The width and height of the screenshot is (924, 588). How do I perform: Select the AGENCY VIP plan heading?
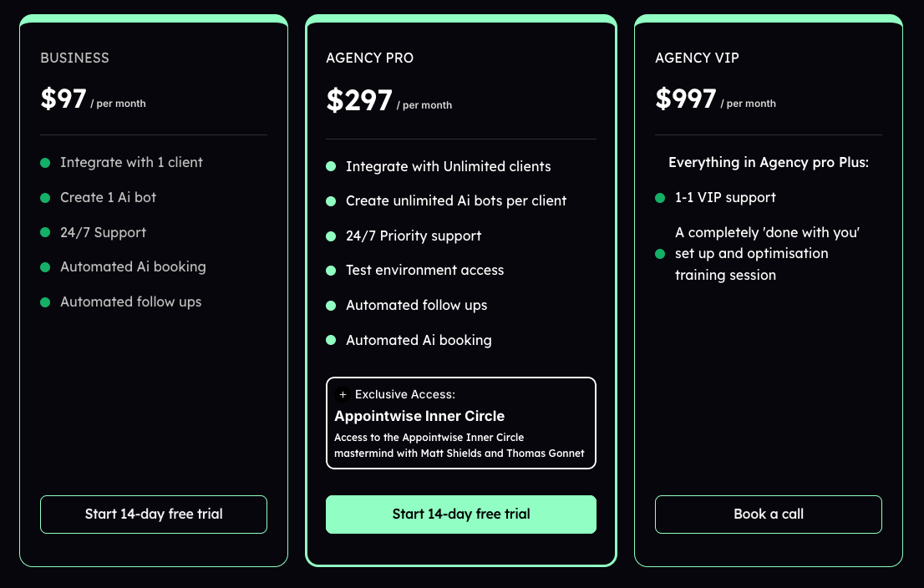coord(697,58)
